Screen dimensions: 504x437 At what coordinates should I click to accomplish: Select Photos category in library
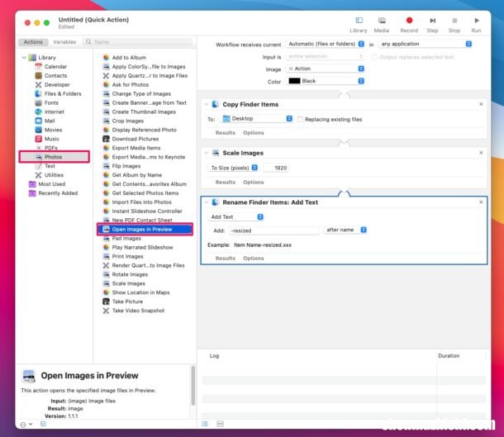[54, 157]
